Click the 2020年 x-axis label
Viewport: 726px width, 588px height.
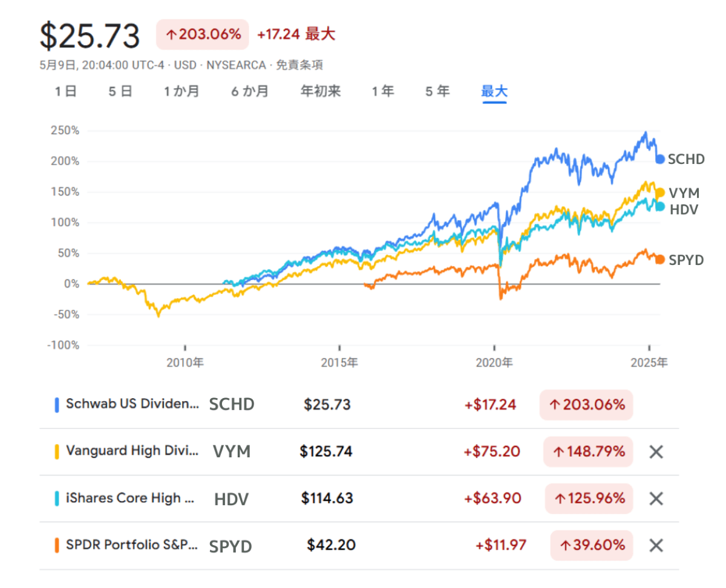pos(495,362)
